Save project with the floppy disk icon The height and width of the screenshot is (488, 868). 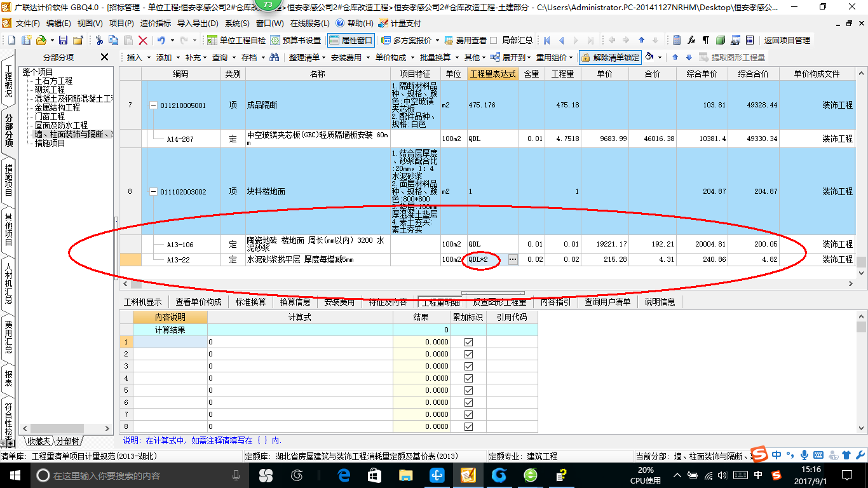click(63, 40)
